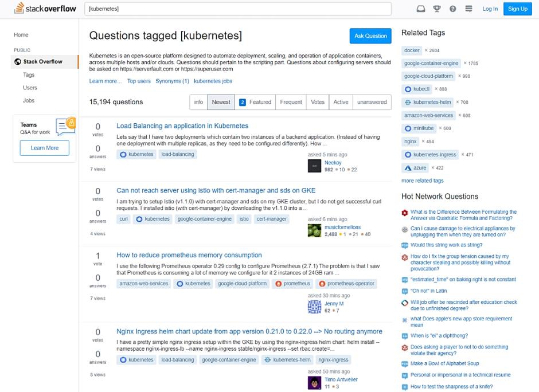Go to Home in sidebar
Image resolution: width=539 pixels, height=392 pixels.
click(x=21, y=35)
